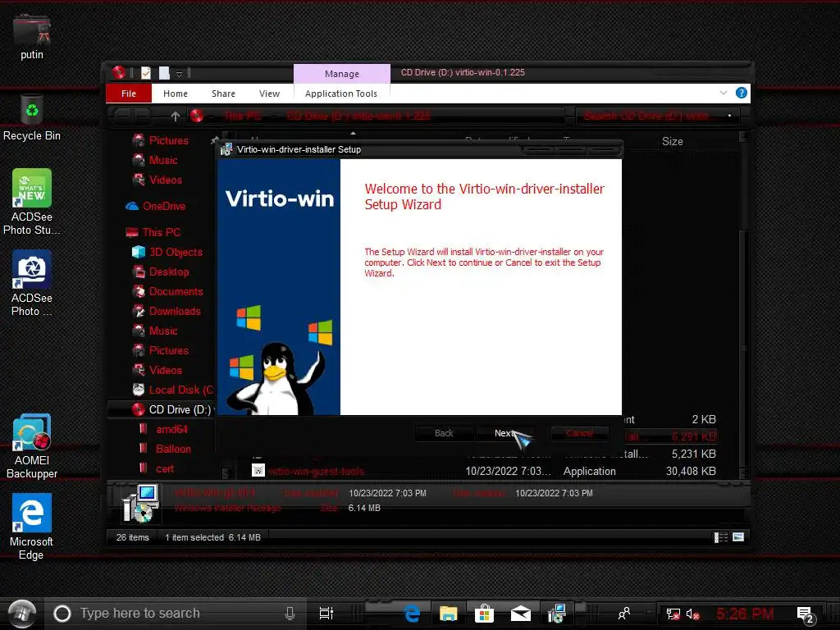840x630 pixels.
Task: Select CD Drive (D:) in sidebar
Action: 179,410
